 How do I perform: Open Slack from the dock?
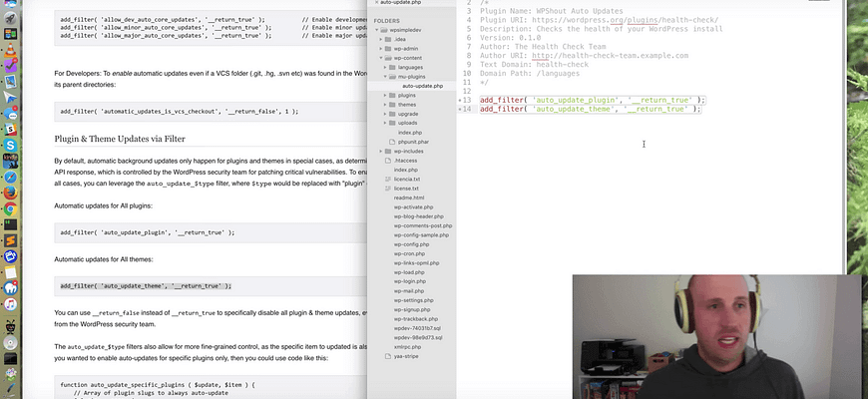pyautogui.click(x=11, y=130)
